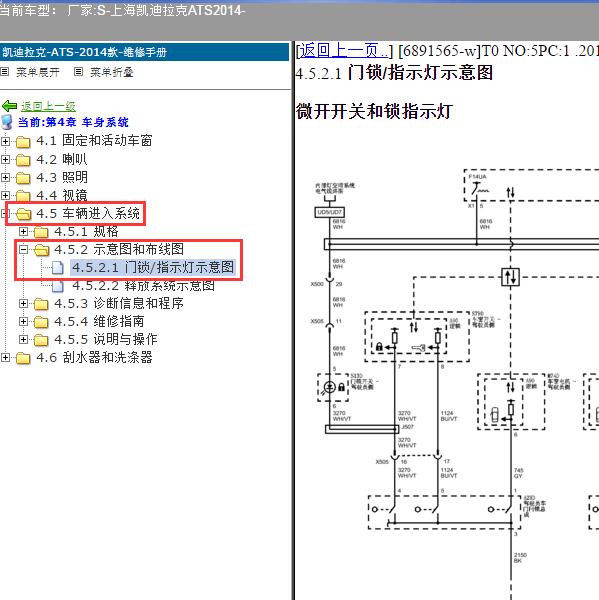
Task: Click folder icon beside 4.5.4 维修指南
Action: [41, 322]
